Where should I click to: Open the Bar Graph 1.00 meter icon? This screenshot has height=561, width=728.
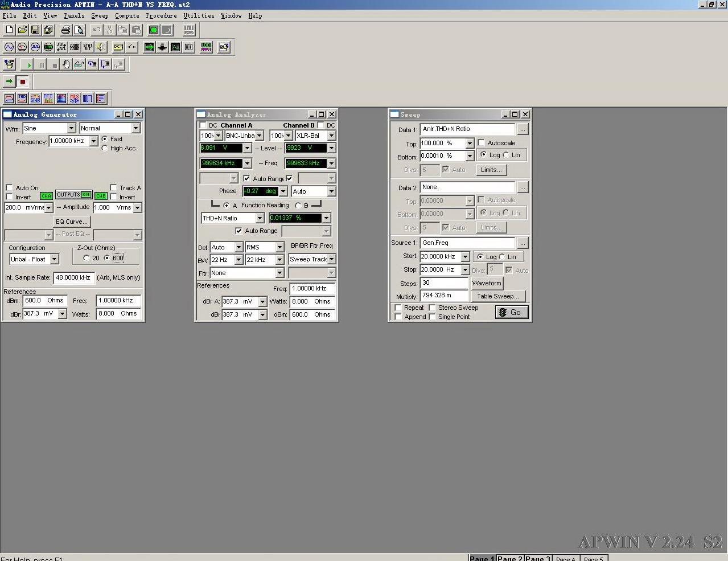coord(206,47)
